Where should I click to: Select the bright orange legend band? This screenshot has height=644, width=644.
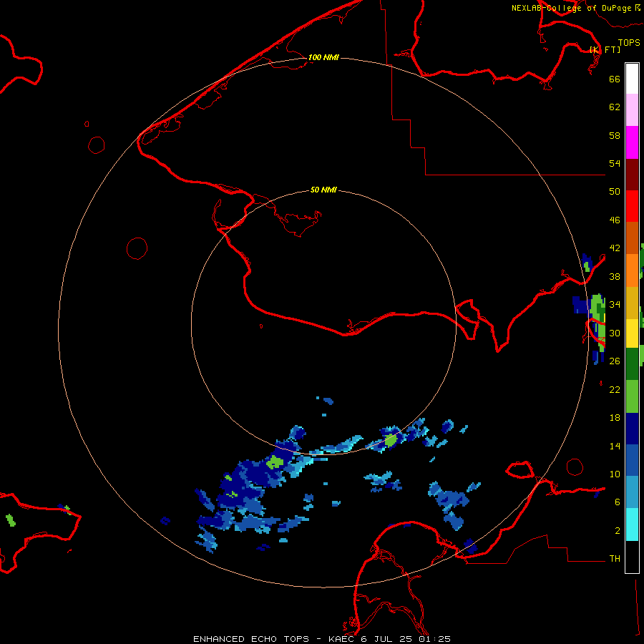632,270
